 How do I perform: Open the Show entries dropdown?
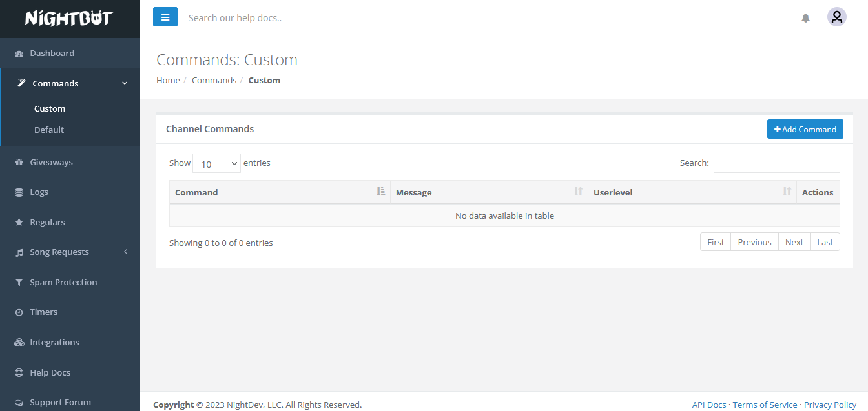(216, 164)
